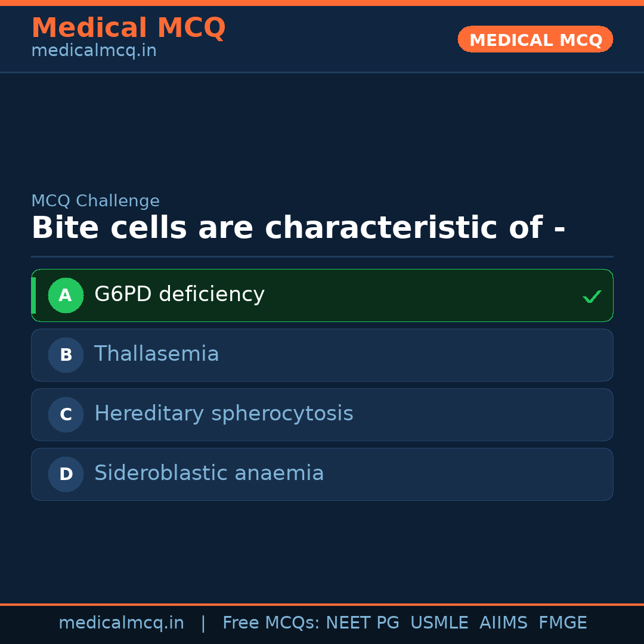
Task: Click the C option circle
Action: (66, 414)
